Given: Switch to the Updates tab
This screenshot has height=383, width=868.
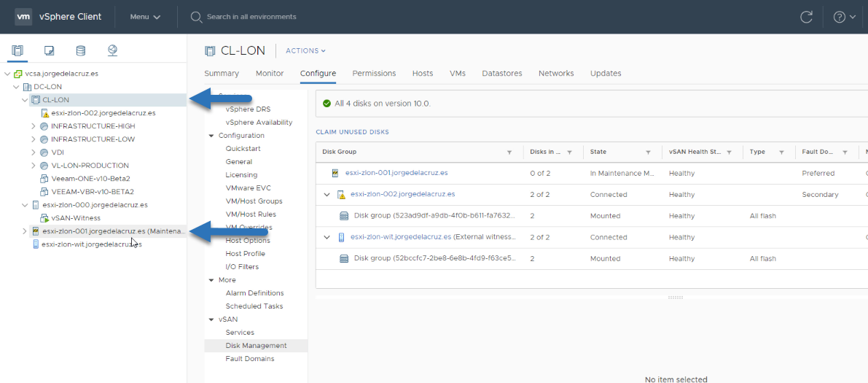Looking at the screenshot, I should 606,73.
